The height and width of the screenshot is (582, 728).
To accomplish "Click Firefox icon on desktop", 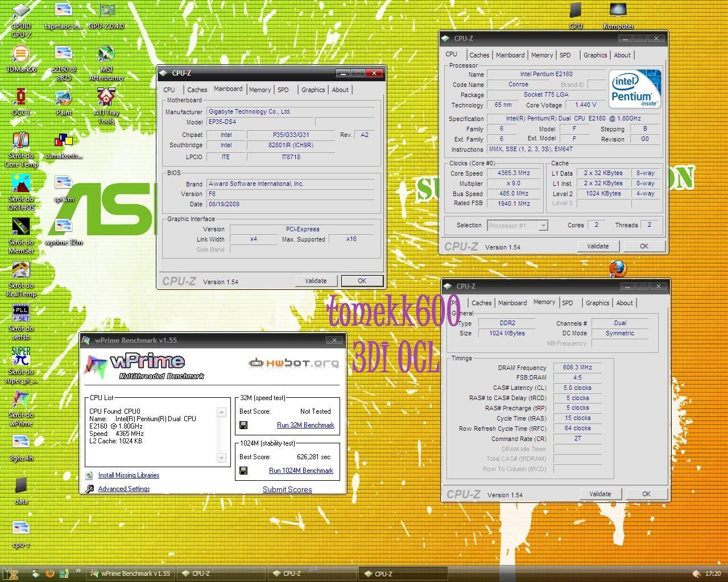I will point(618,268).
